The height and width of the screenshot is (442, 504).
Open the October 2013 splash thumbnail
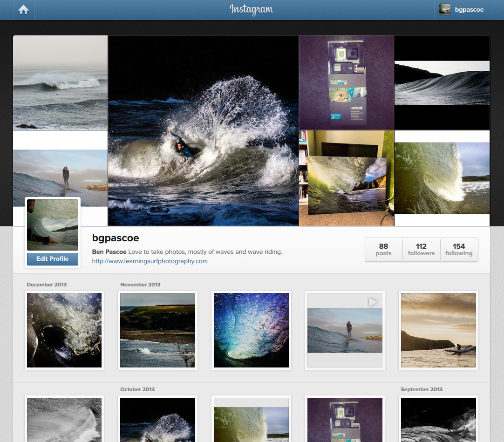coord(157,420)
